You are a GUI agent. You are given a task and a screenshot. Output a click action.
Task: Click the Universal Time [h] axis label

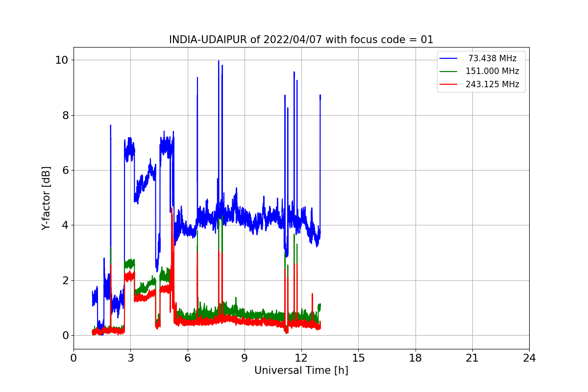(x=301, y=370)
